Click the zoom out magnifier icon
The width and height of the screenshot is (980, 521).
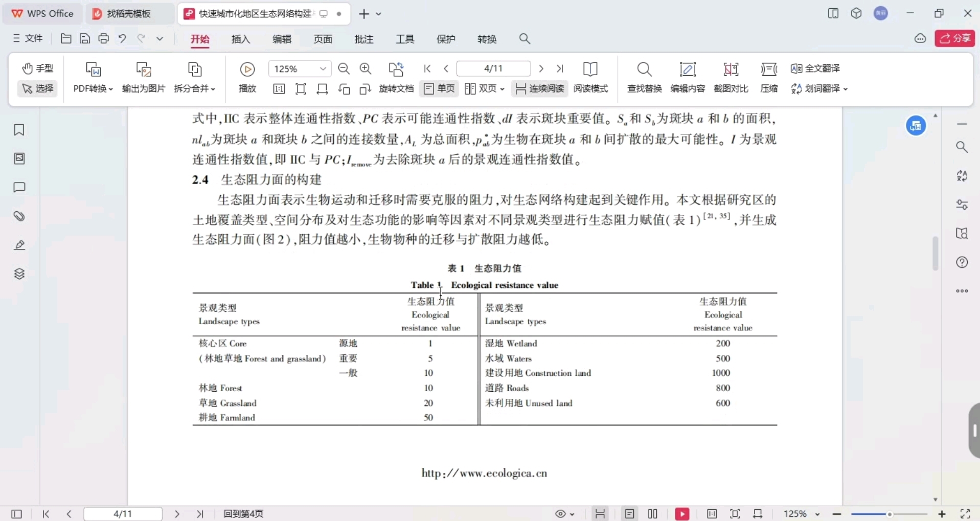pyautogui.click(x=344, y=69)
